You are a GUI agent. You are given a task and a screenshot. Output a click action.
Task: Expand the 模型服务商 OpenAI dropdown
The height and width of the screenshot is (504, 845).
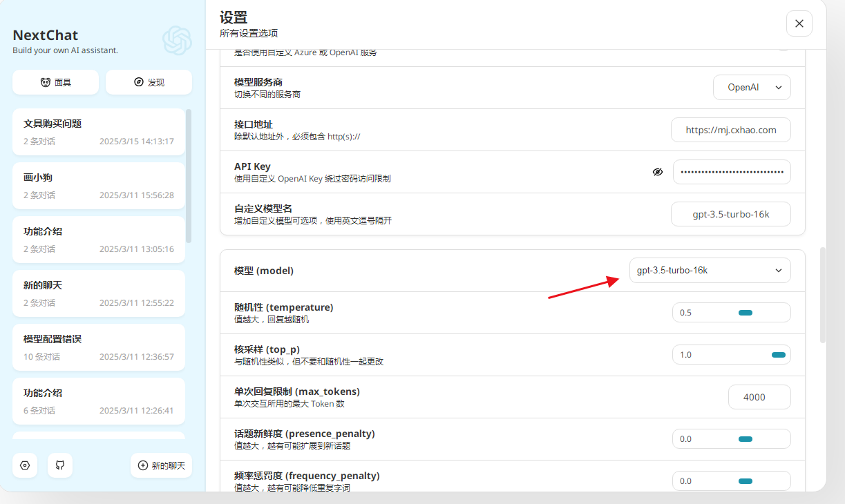752,88
